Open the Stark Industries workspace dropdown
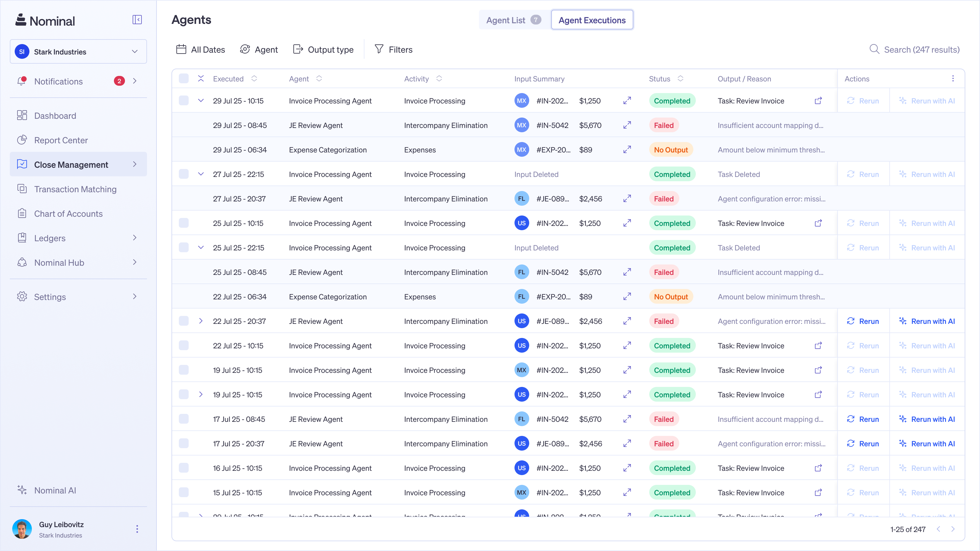 pos(78,51)
